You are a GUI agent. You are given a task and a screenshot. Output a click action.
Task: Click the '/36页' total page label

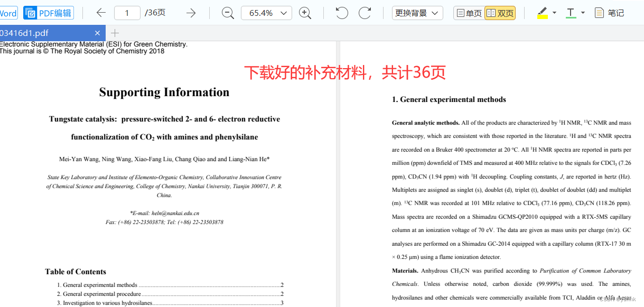[x=155, y=13]
